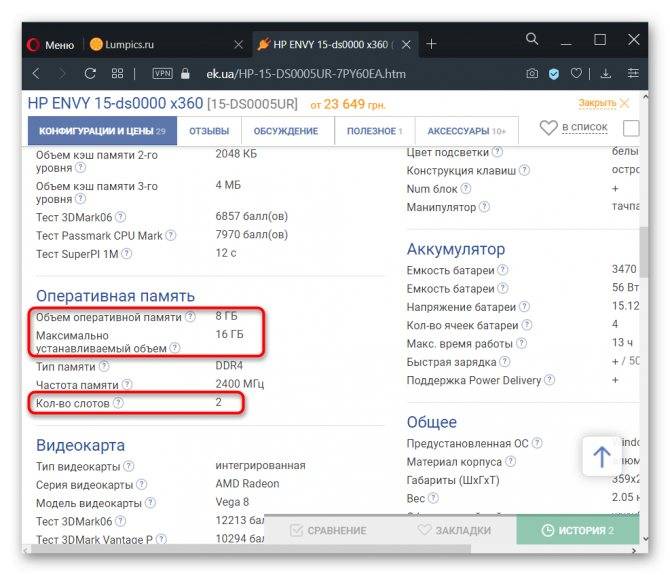Take a snapshot with the camera icon
The height and width of the screenshot is (575, 670).
(x=532, y=73)
